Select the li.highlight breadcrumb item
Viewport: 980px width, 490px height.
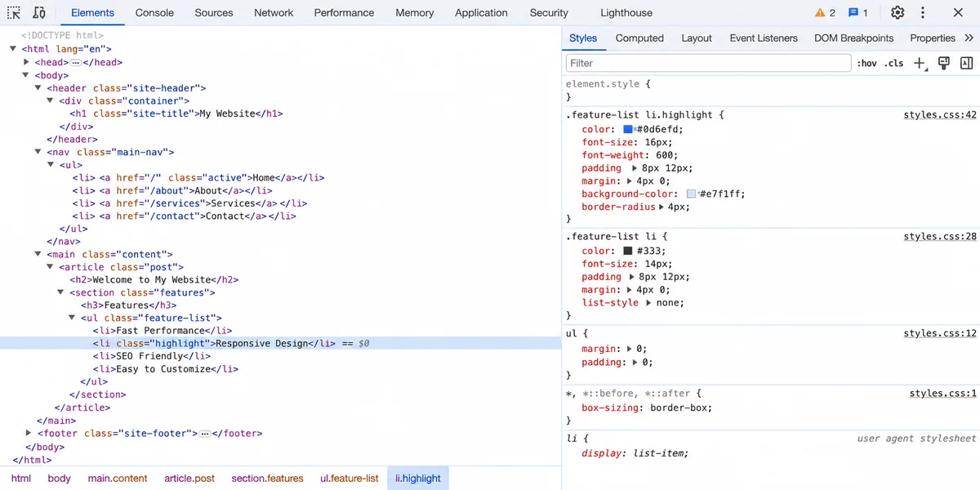(x=418, y=479)
